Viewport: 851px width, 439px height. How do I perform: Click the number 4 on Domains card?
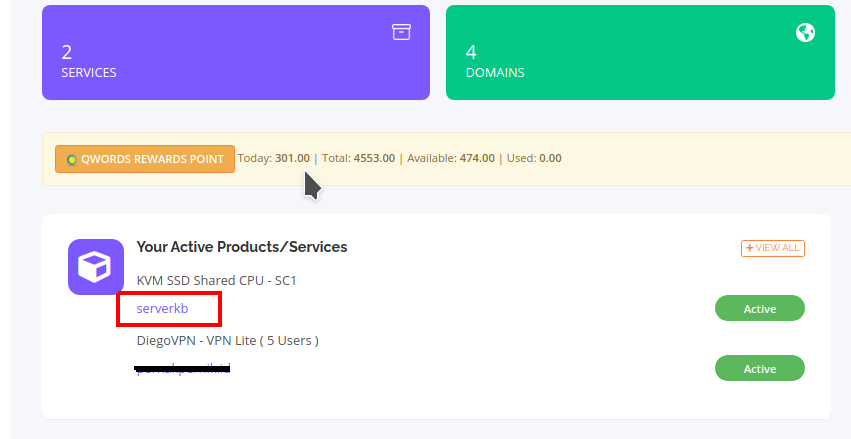pyautogui.click(x=471, y=53)
